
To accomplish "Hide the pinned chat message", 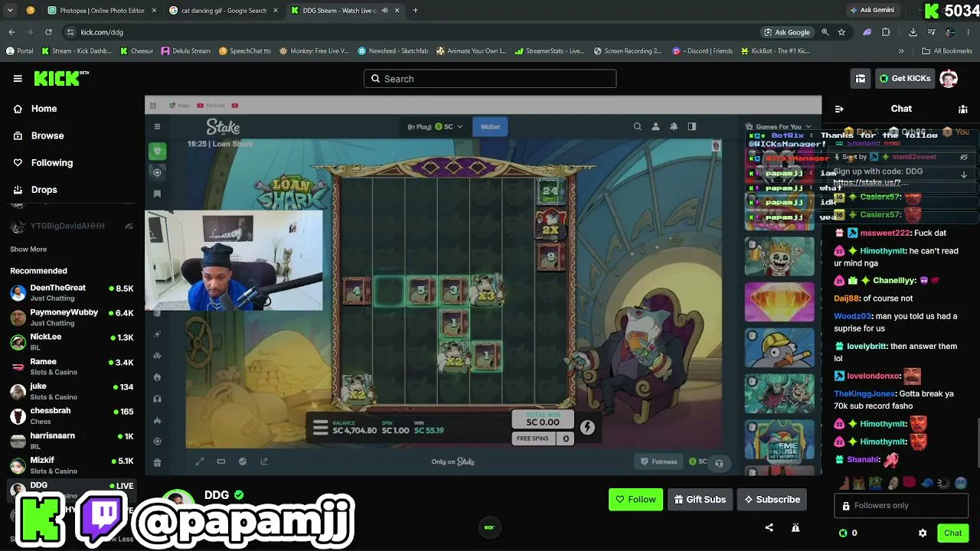I will point(964,157).
